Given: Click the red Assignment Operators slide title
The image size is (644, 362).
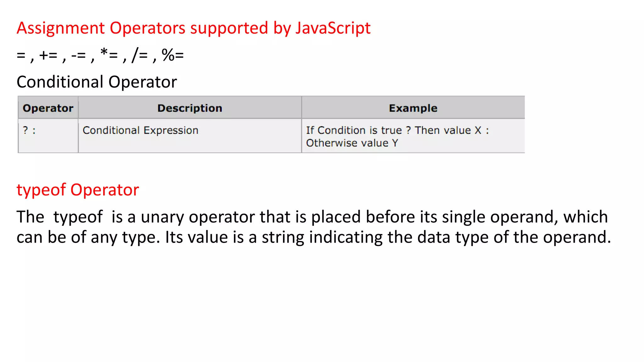Looking at the screenshot, I should (193, 28).
